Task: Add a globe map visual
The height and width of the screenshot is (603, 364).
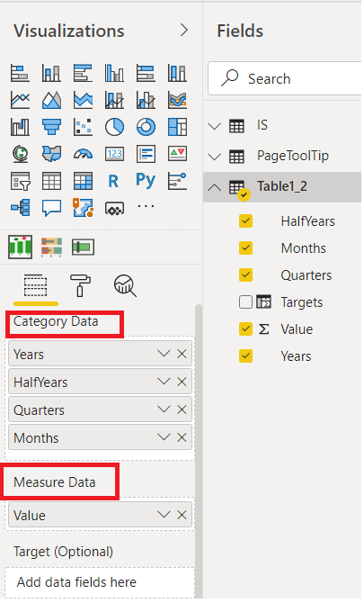Action: pyautogui.click(x=20, y=154)
